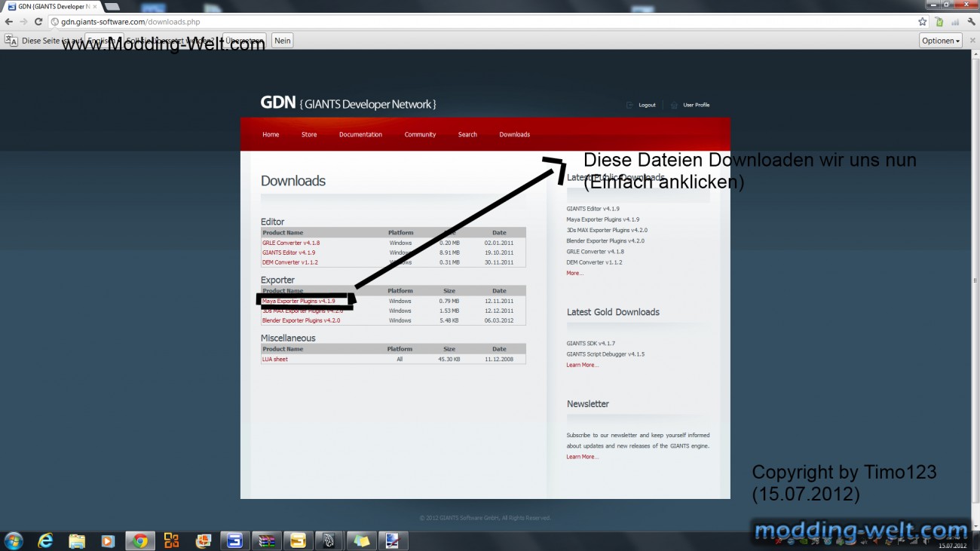The image size is (980, 551).
Task: Download Blender Exporter Plugins v4.2.0 from Exporter table
Action: click(301, 320)
